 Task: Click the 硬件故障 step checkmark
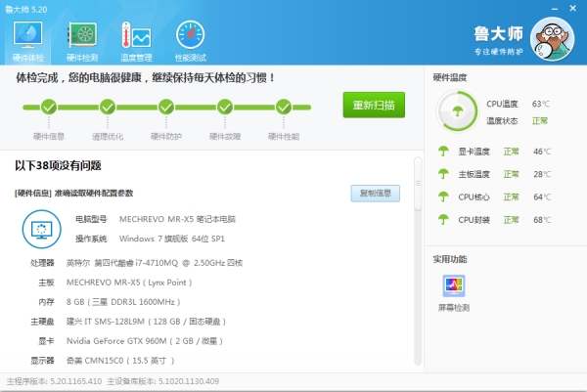225,108
